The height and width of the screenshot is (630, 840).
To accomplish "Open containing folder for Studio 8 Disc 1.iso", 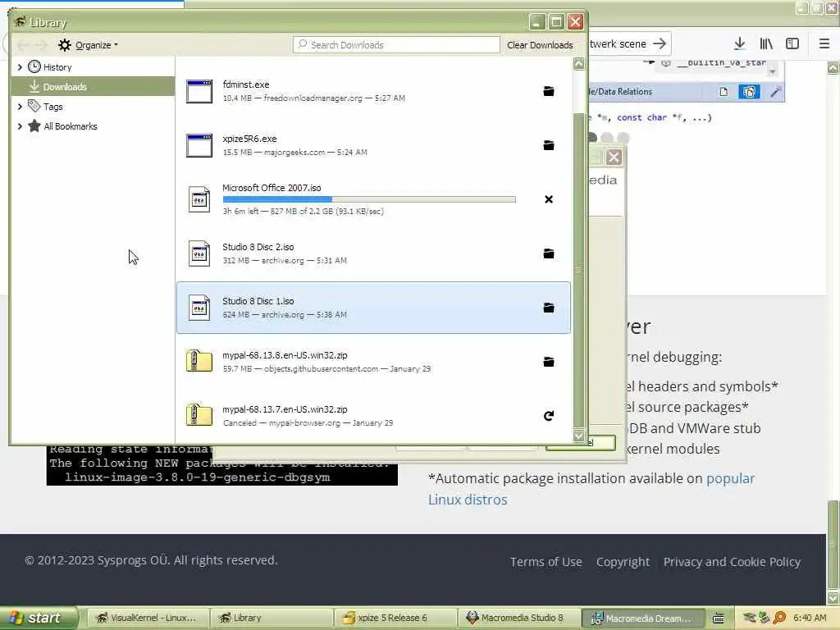I will coord(549,308).
